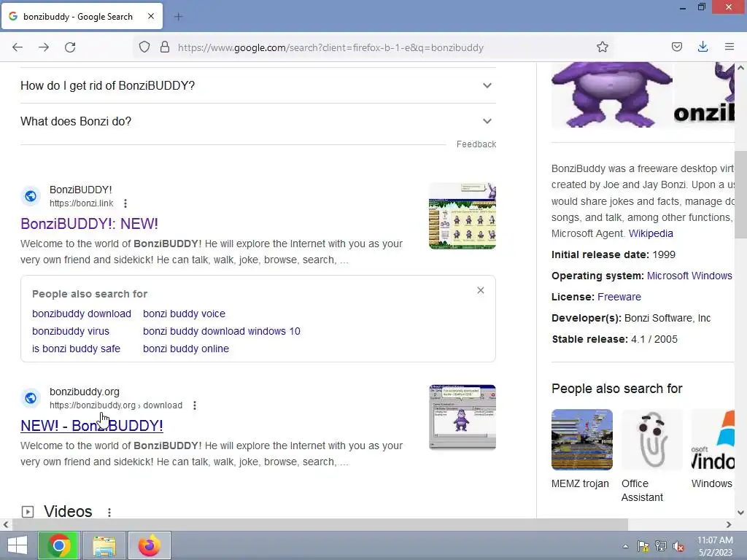Open the tracking protection shield icon

[x=144, y=47]
